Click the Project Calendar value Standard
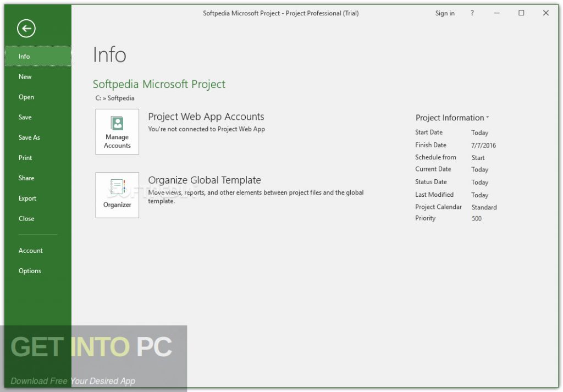This screenshot has height=392, width=563. [x=484, y=207]
